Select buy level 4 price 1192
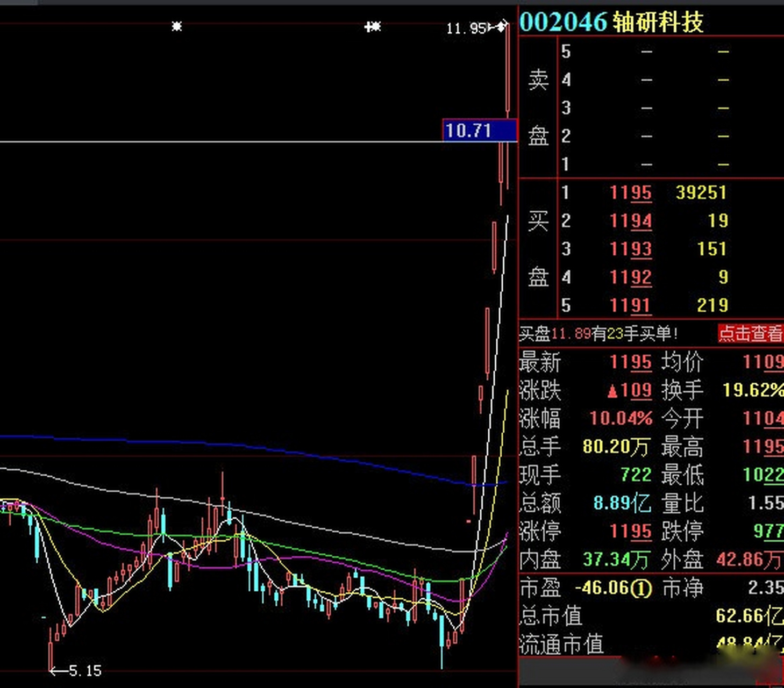This screenshot has height=688, width=784. coord(631,277)
